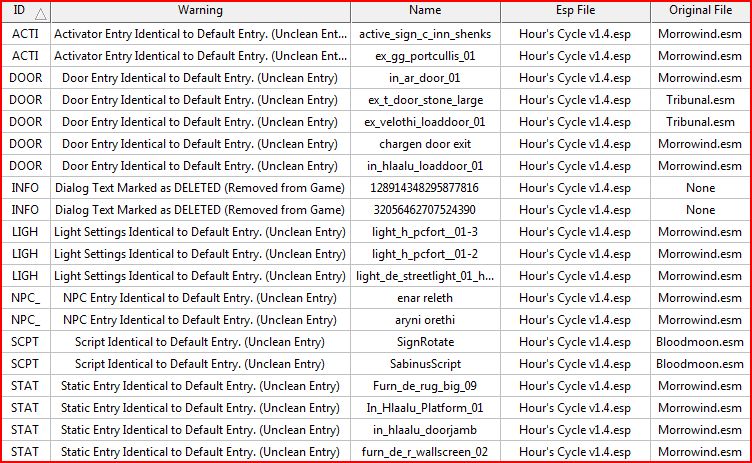Click the Esp File column header
This screenshot has width=752, height=463.
[x=576, y=12]
